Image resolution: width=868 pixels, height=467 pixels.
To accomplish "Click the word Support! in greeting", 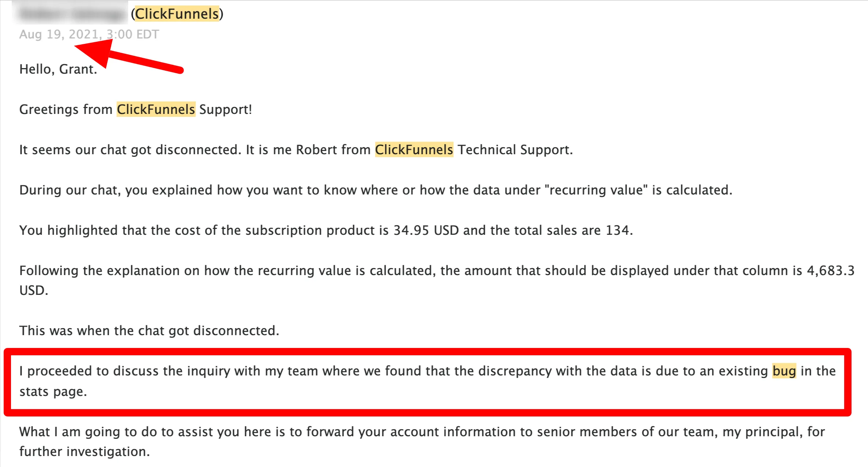I will click(226, 110).
